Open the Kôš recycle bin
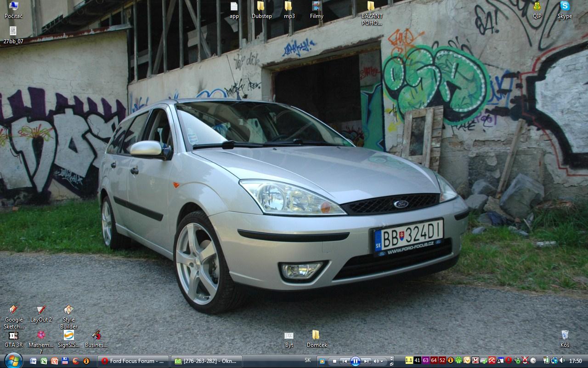The height and width of the screenshot is (368, 588). pos(565,335)
